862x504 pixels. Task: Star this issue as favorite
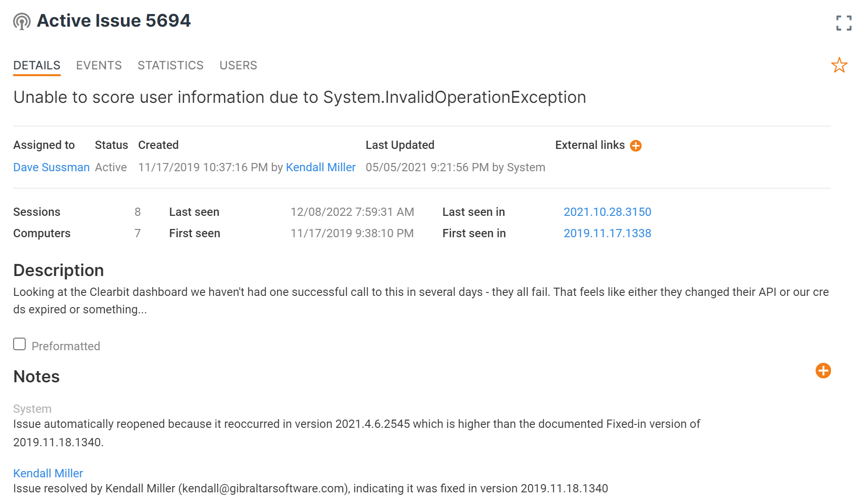click(839, 65)
